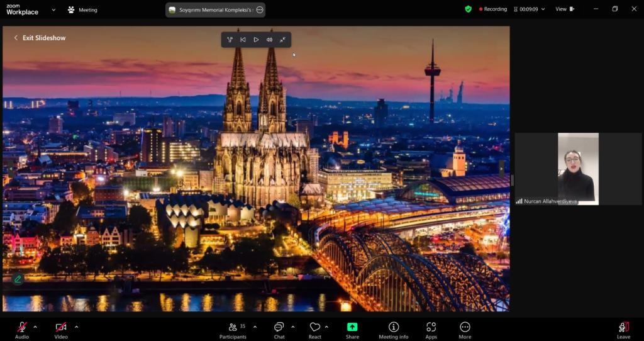Open the Meeting tab at top
The width and height of the screenshot is (644, 341).
click(x=83, y=10)
